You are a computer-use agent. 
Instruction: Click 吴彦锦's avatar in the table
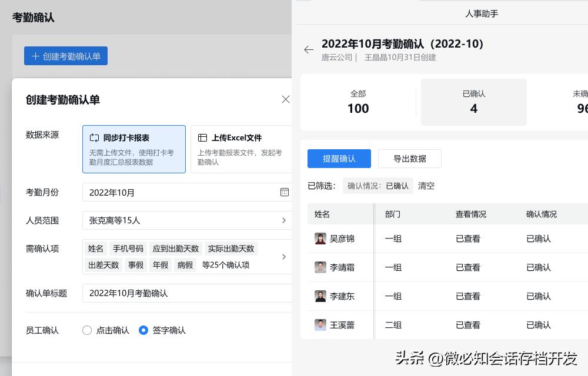320,239
